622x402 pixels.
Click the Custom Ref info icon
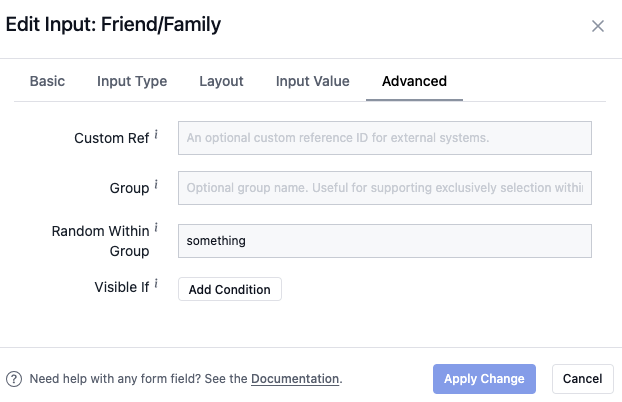coord(156,134)
